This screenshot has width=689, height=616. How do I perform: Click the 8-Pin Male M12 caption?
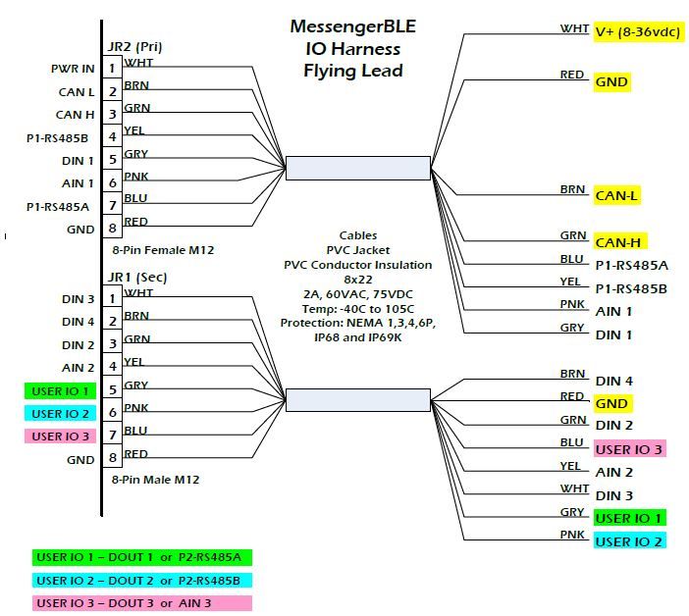coord(155,480)
